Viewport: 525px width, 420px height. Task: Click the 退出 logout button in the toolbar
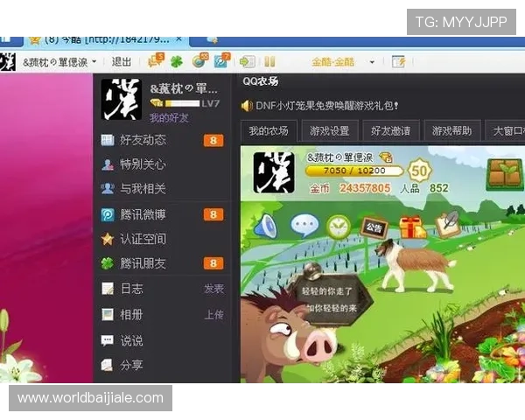click(x=122, y=61)
